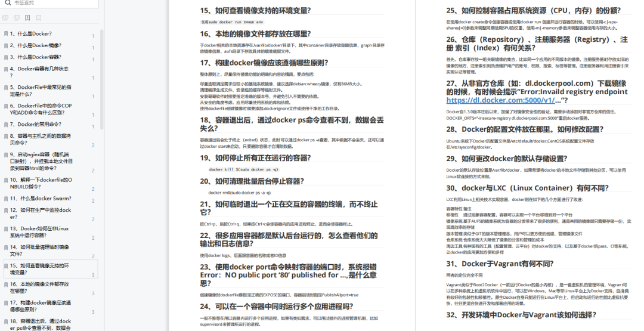Select bookmark 8、容器与主机之间的数据拷贝命令?
The image size is (644, 331).
[41, 139]
